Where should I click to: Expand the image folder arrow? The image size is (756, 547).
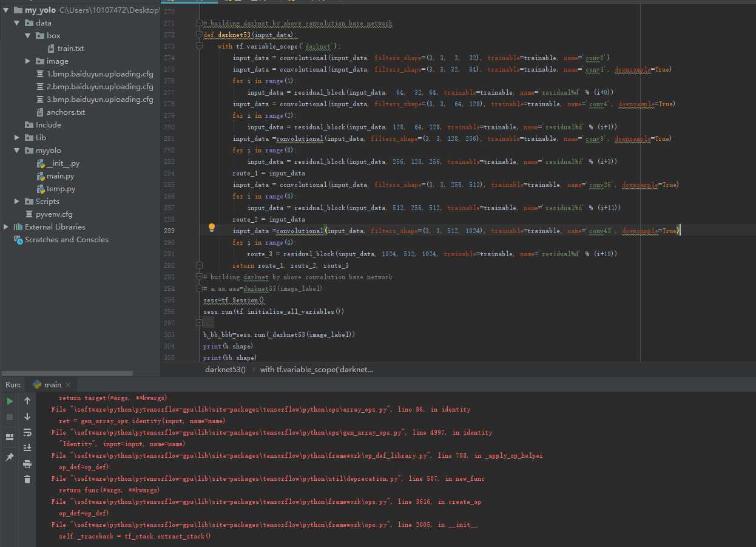point(29,61)
